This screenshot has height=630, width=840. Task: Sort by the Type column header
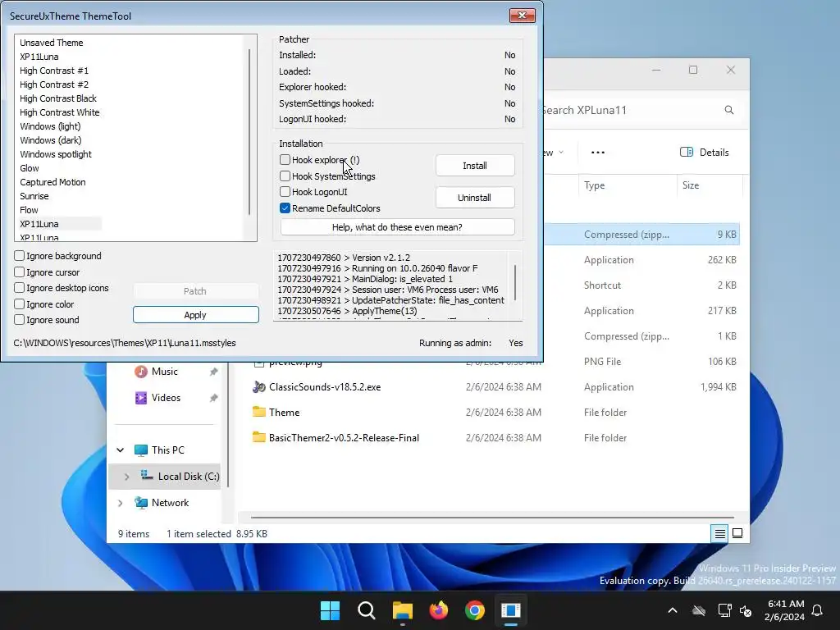click(594, 185)
